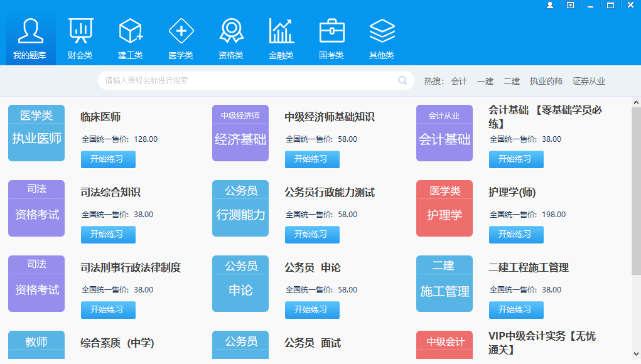Viewport: 641px width, 364px height.
Task: Click the title 司法综合知识
Action: pos(110,192)
